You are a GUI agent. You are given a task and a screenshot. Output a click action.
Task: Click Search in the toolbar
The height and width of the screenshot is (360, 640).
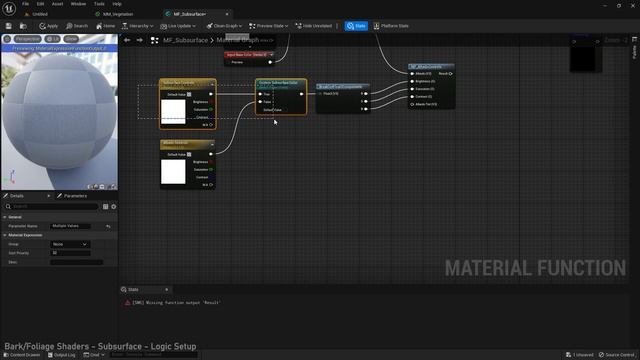pos(77,26)
